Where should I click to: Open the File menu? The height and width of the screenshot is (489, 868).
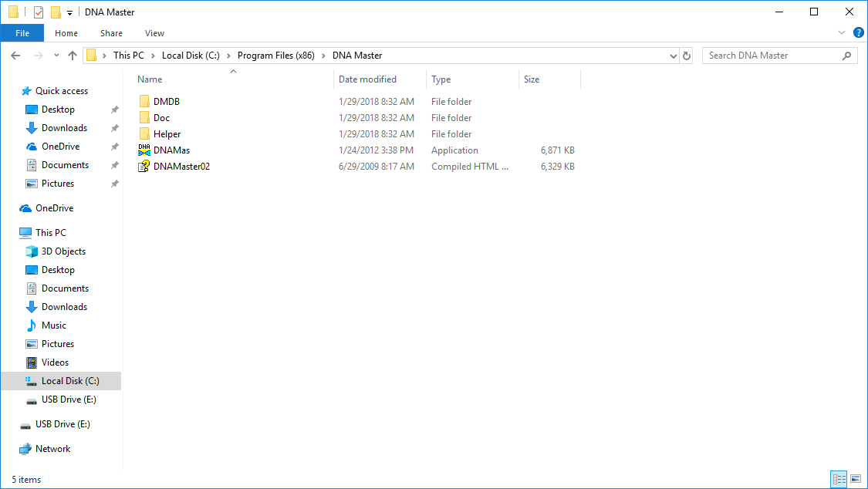pyautogui.click(x=22, y=33)
